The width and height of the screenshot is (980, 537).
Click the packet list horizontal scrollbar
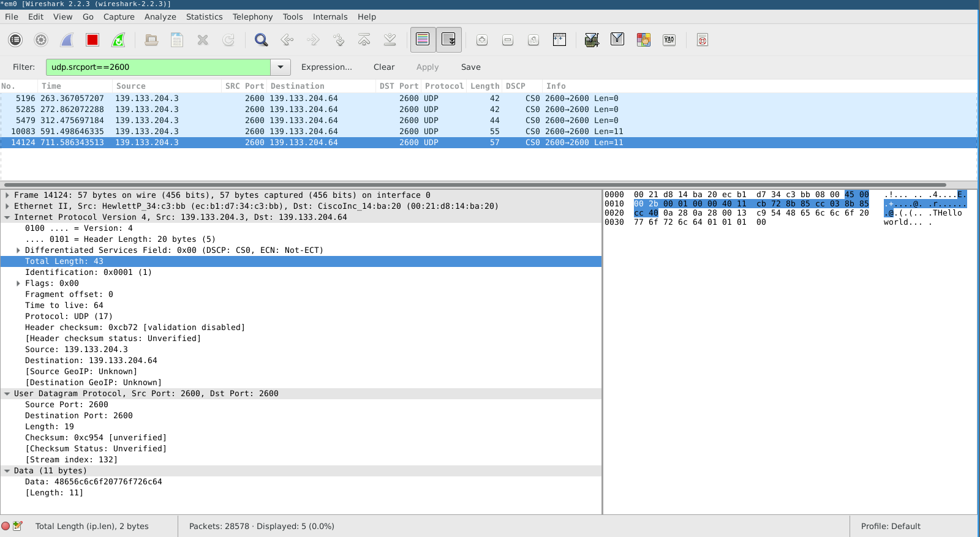[475, 184]
